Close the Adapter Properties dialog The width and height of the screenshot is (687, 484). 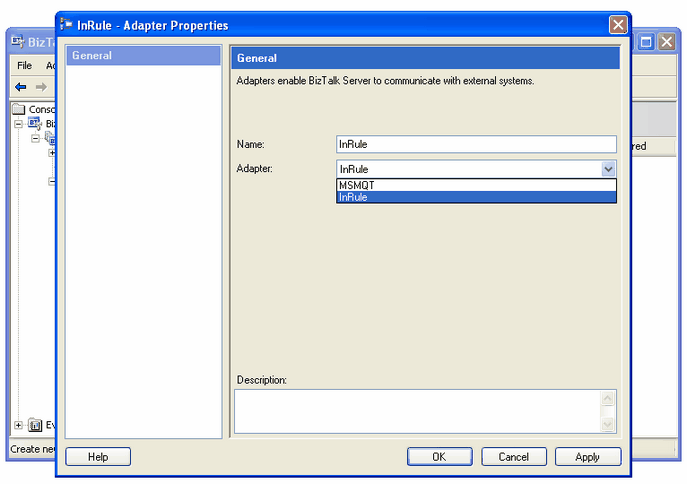[x=618, y=25]
